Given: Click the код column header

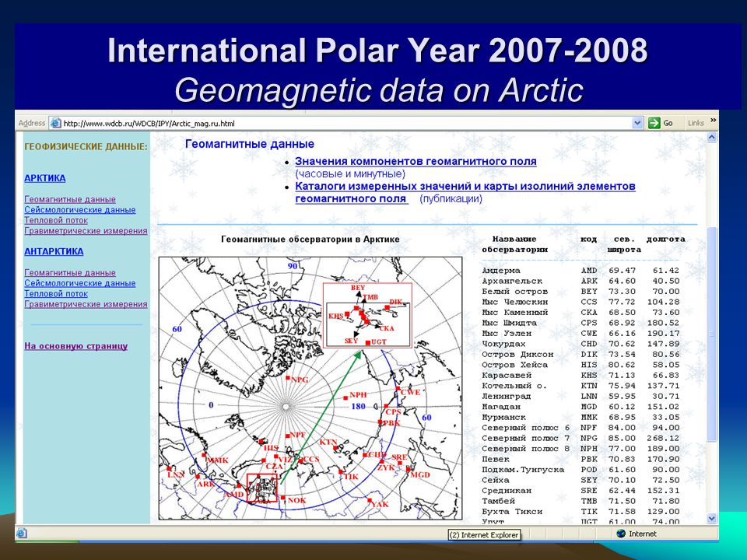Looking at the screenshot, I should coord(588,239).
